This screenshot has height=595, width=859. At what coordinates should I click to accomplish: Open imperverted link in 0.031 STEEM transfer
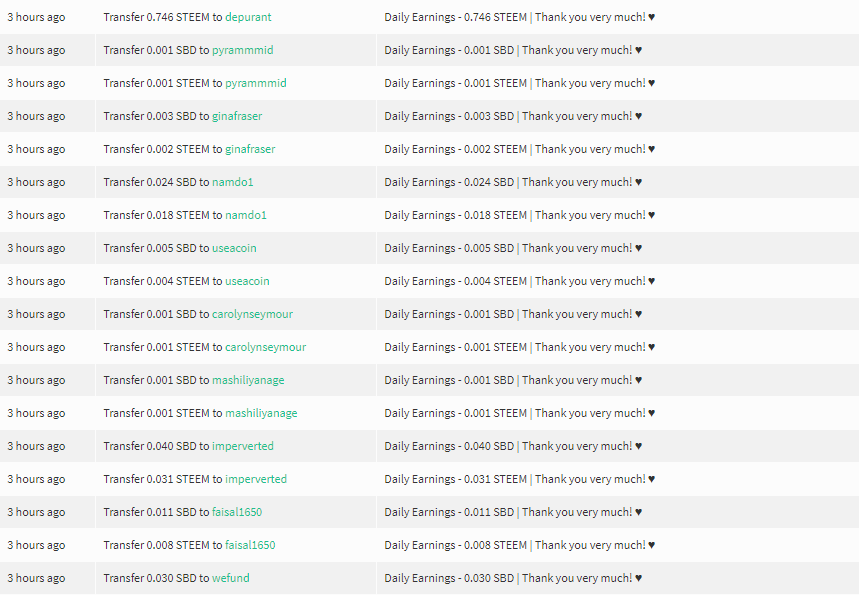pyautogui.click(x=256, y=479)
